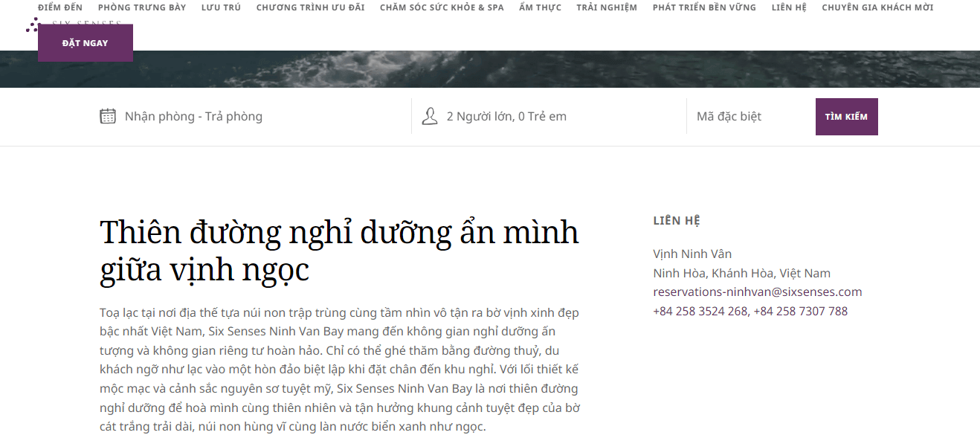
Task: Click the reservations-ninhvan@sixsenses.com email link
Action: (x=757, y=292)
